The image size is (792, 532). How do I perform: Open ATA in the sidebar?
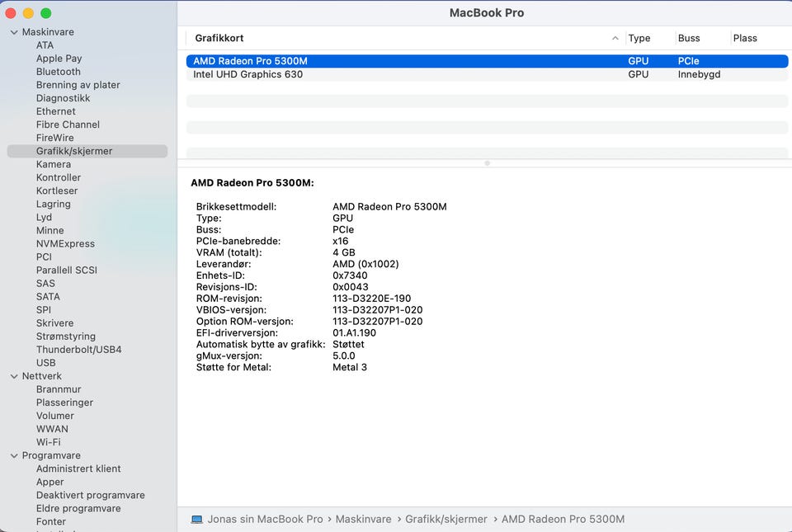pyautogui.click(x=45, y=45)
